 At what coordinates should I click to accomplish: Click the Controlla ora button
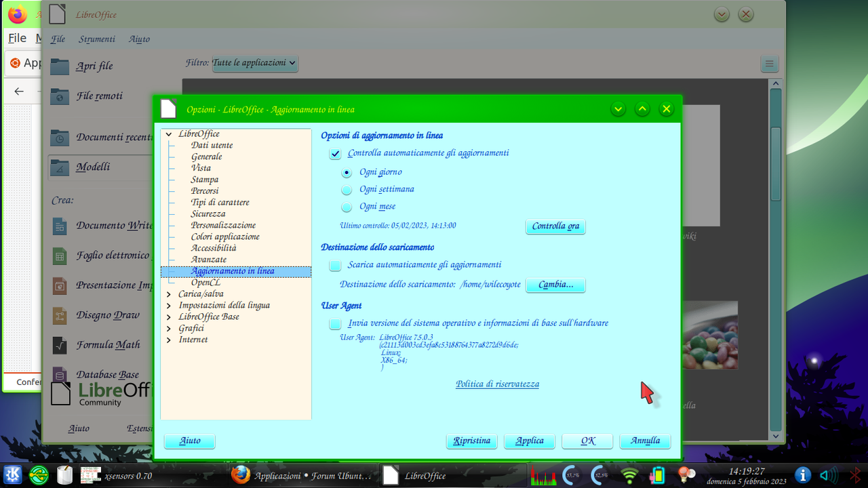click(555, 226)
